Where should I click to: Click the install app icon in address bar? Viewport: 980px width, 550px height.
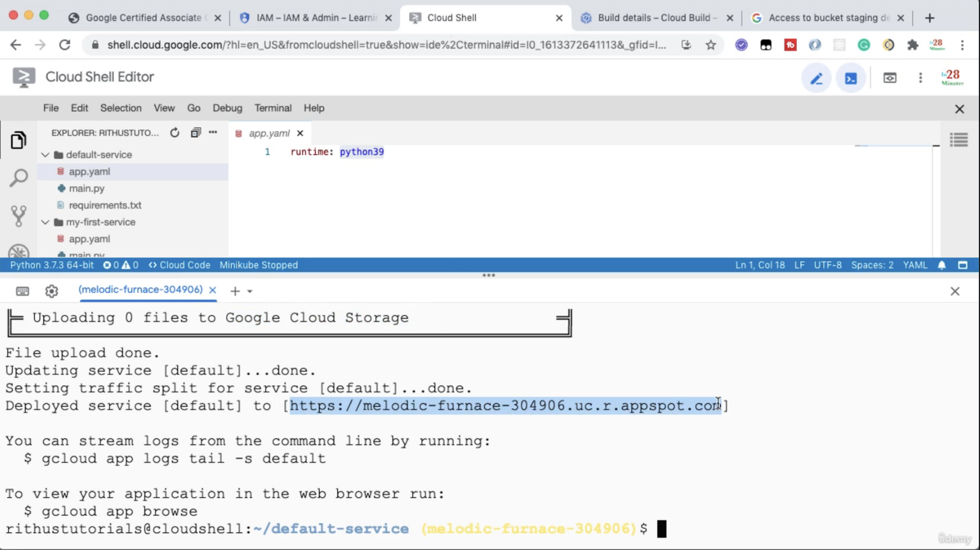click(686, 44)
